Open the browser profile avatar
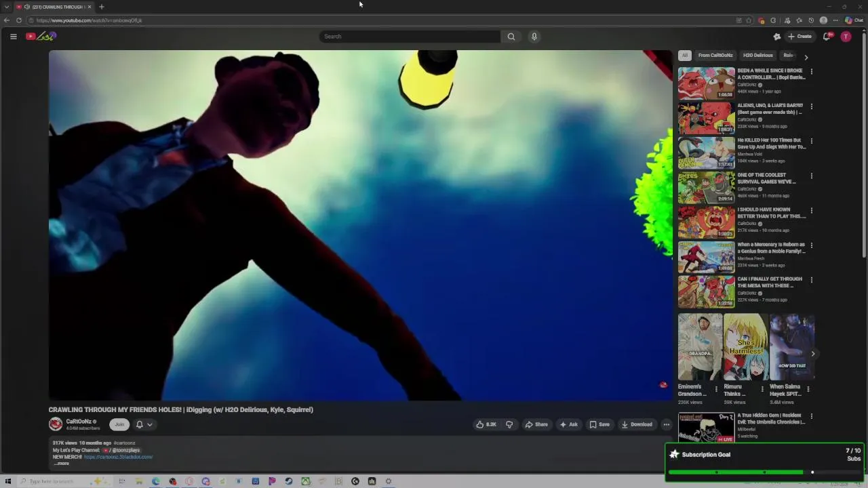Viewport: 868px width, 488px height. pyautogui.click(x=824, y=20)
